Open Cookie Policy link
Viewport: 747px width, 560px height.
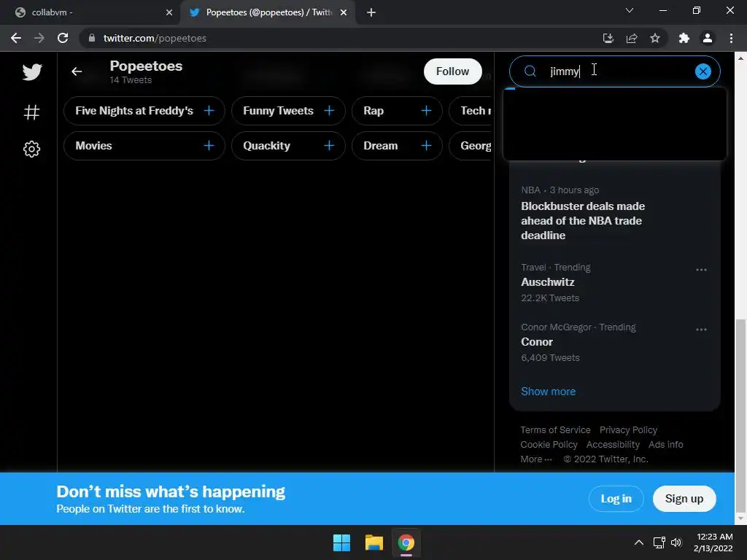tap(549, 444)
